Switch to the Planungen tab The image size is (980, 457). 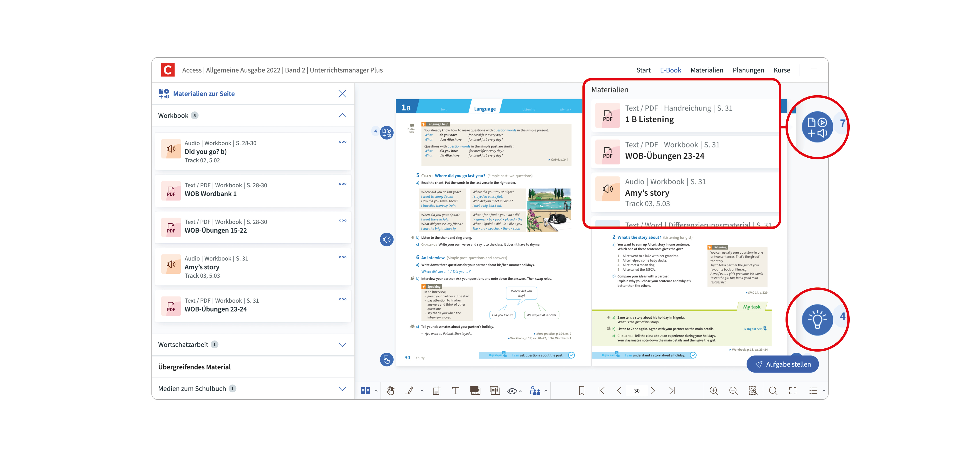[x=748, y=70]
